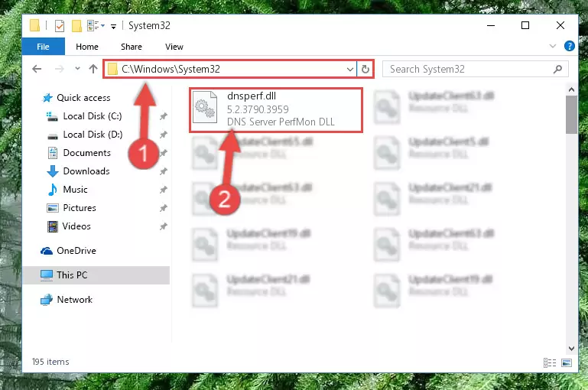
Task: Click the file list vertical scrollbar thumb
Action: [x=571, y=115]
